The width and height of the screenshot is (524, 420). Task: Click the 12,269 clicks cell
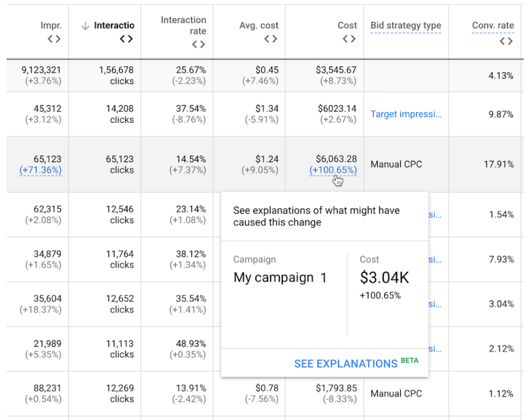point(119,393)
